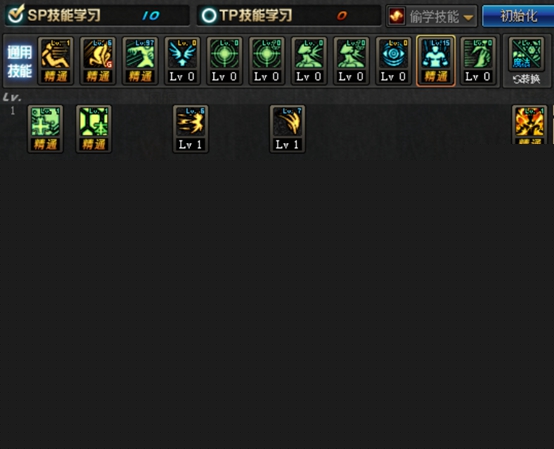Click the 初始化 reset button
Screen dimensions: 554x449
click(518, 16)
